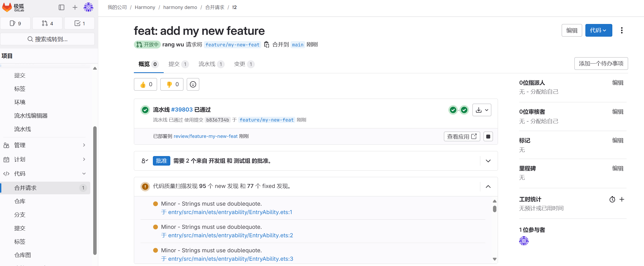The image size is (644, 266).
Task: Collapse the approval rules details chevron
Action: [488, 161]
